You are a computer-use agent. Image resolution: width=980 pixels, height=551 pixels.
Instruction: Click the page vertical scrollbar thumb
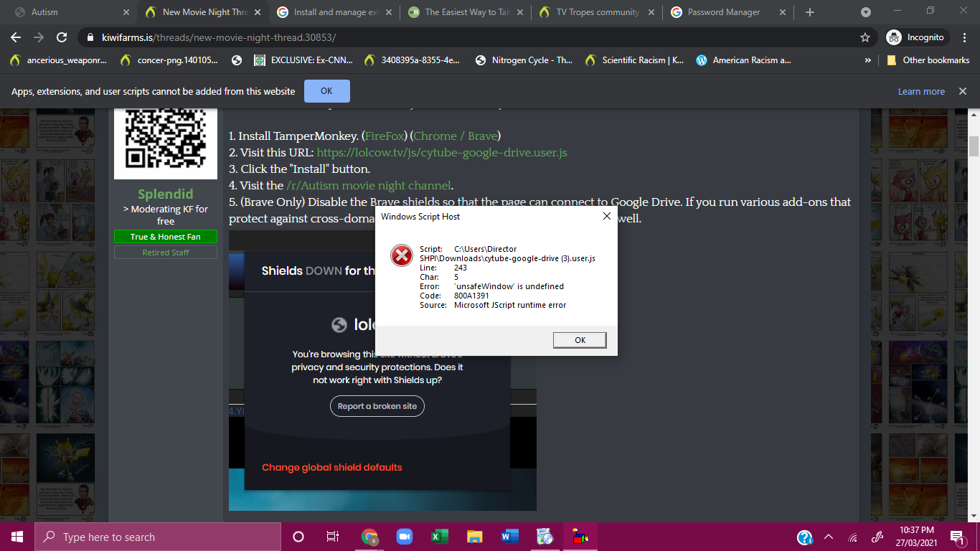(974, 146)
